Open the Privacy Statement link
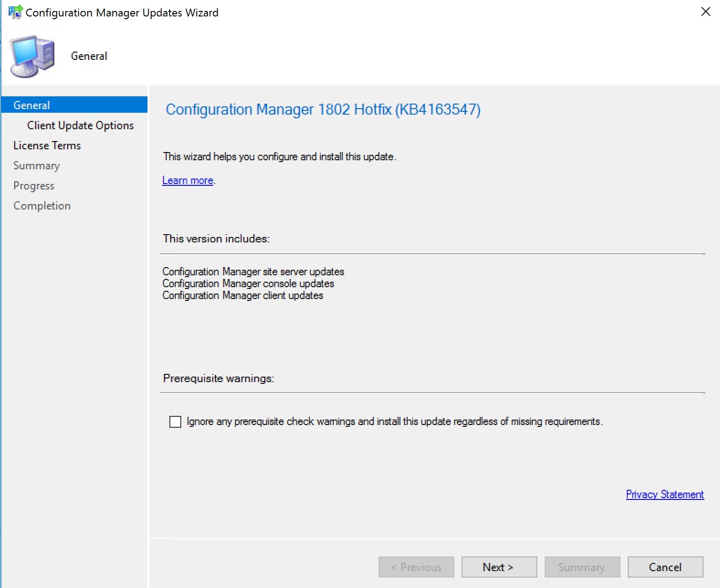 665,494
